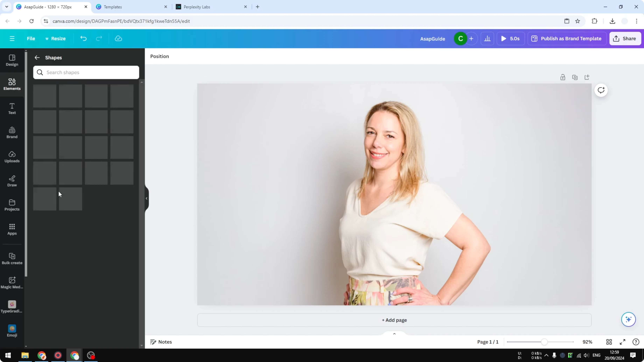Open the Magic Media app
Screen dimensions: 644x362
tap(12, 283)
